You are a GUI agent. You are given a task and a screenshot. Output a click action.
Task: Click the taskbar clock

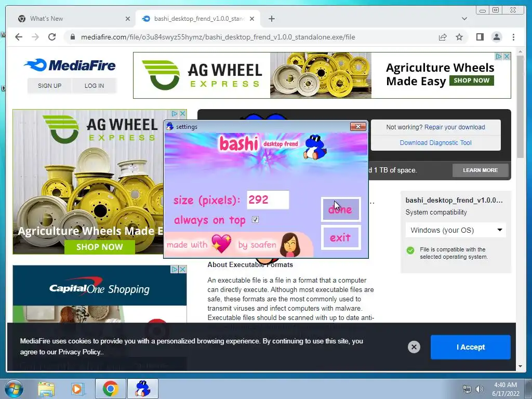(x=506, y=389)
